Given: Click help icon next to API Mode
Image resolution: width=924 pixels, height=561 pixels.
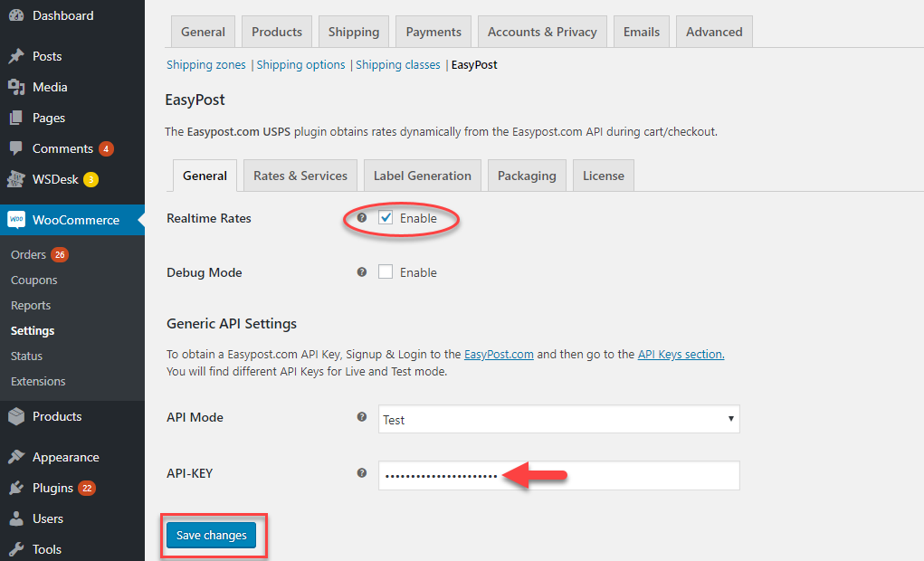Looking at the screenshot, I should 362,417.
